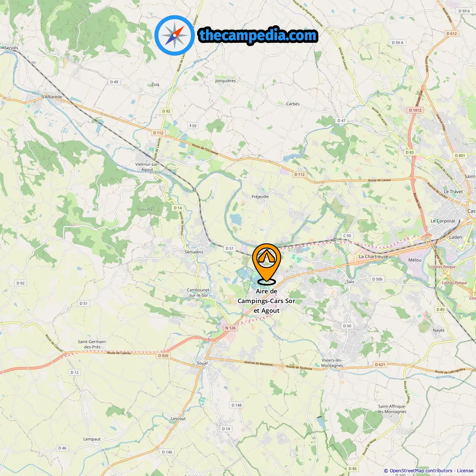The image size is (476, 476).
Task: Click the Jonquières village label
Action: pos(225,81)
